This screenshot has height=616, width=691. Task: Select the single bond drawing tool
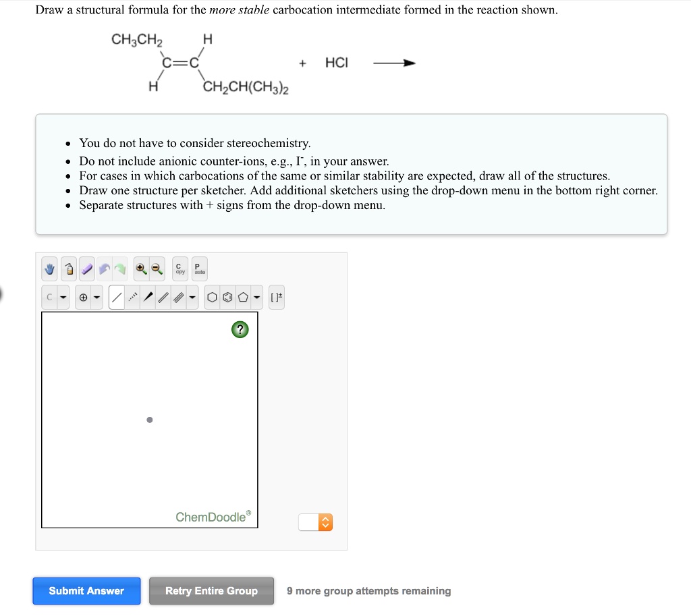115,297
